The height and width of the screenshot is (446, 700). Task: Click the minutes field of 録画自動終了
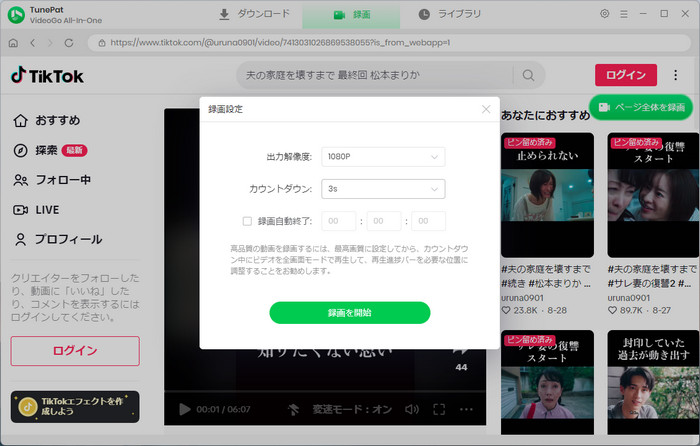pyautogui.click(x=383, y=221)
